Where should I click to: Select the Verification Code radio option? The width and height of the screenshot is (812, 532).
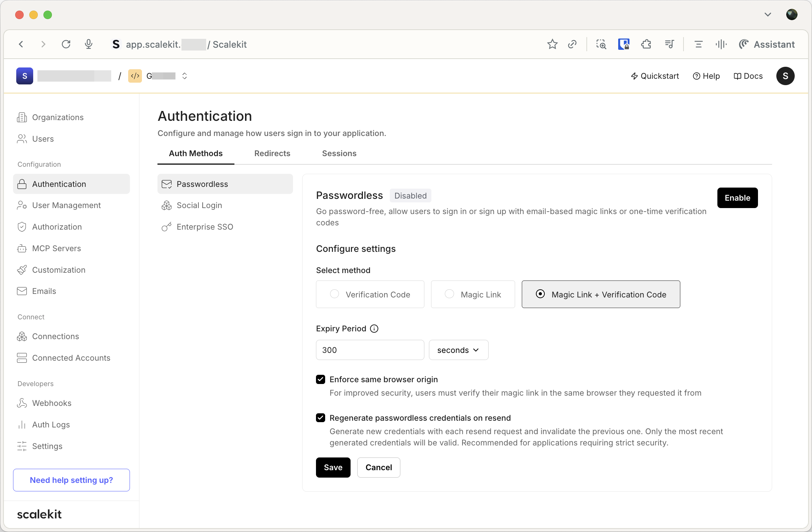tap(334, 294)
